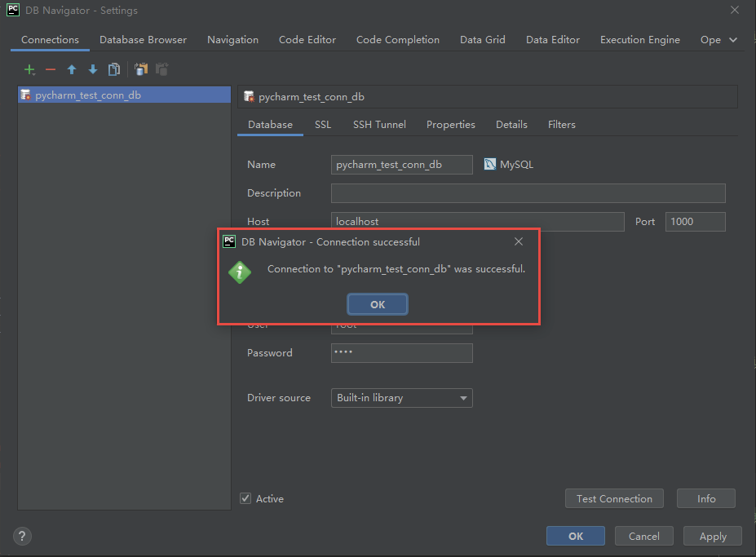
Task: Open the Driver source dropdown
Action: [x=401, y=398]
